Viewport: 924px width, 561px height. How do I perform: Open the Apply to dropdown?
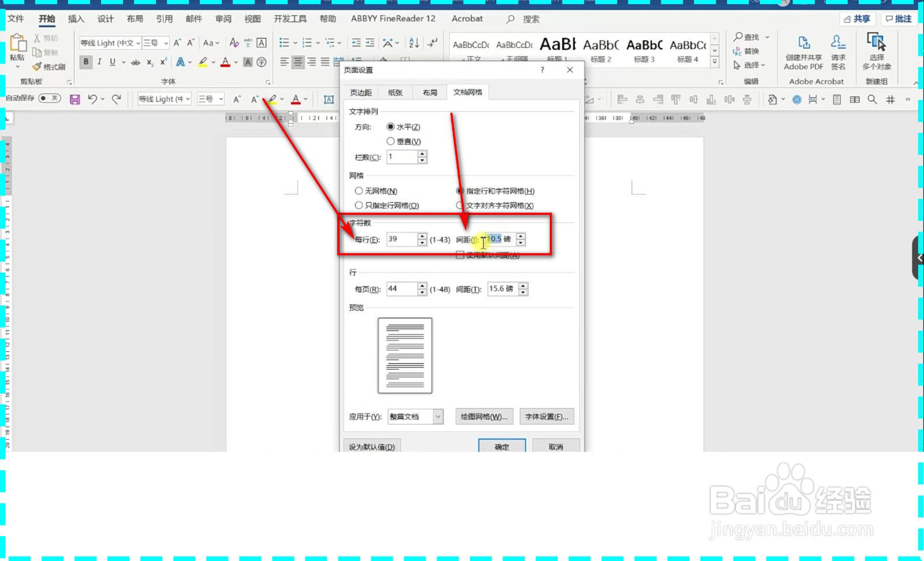[438, 417]
